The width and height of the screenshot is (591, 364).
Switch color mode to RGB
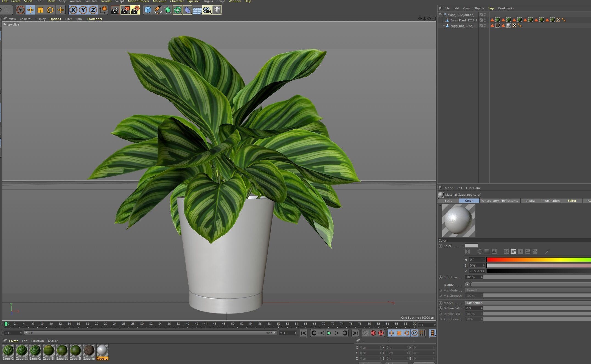pos(506,251)
